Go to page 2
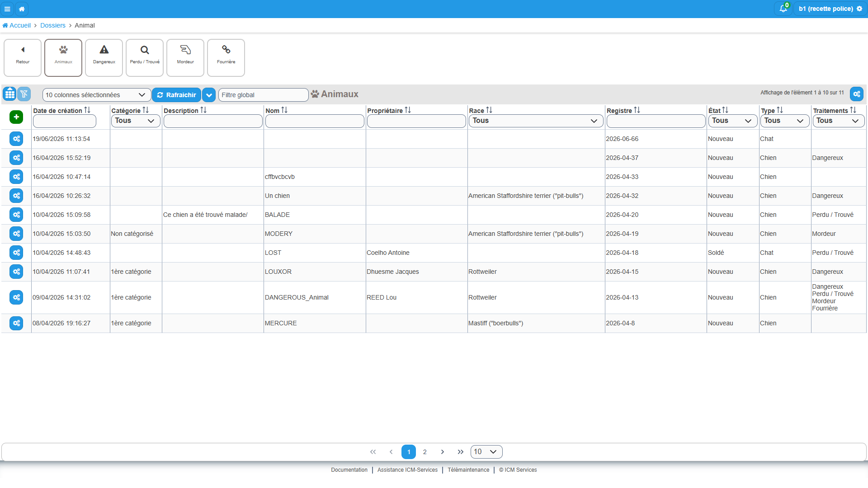Viewport: 868px width, 488px height. point(425,452)
